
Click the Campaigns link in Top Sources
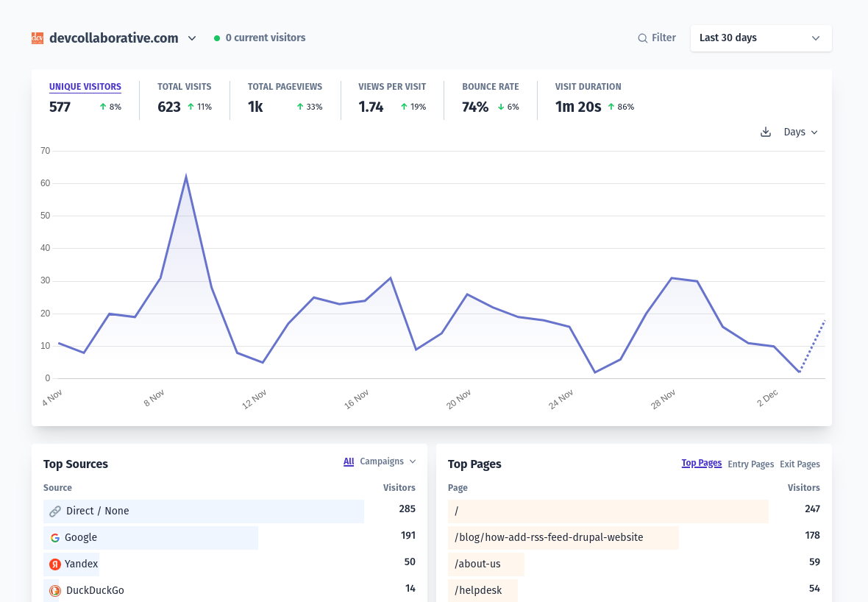pos(383,461)
